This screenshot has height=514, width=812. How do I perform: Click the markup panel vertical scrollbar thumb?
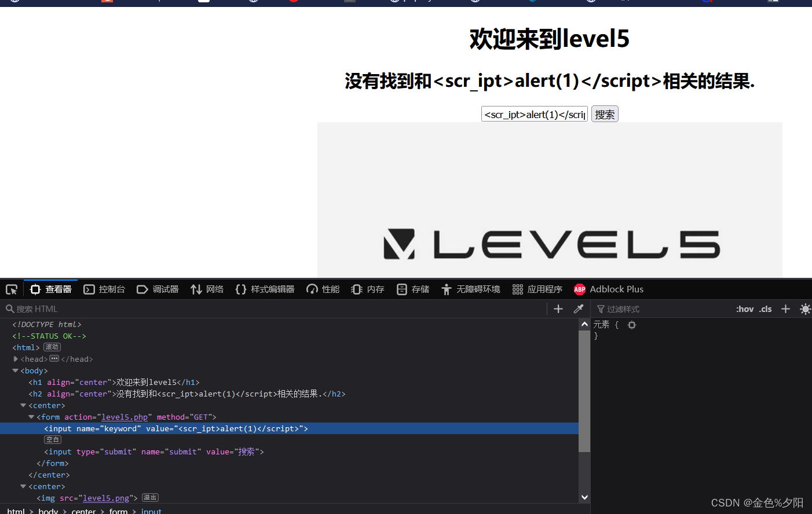click(x=584, y=391)
